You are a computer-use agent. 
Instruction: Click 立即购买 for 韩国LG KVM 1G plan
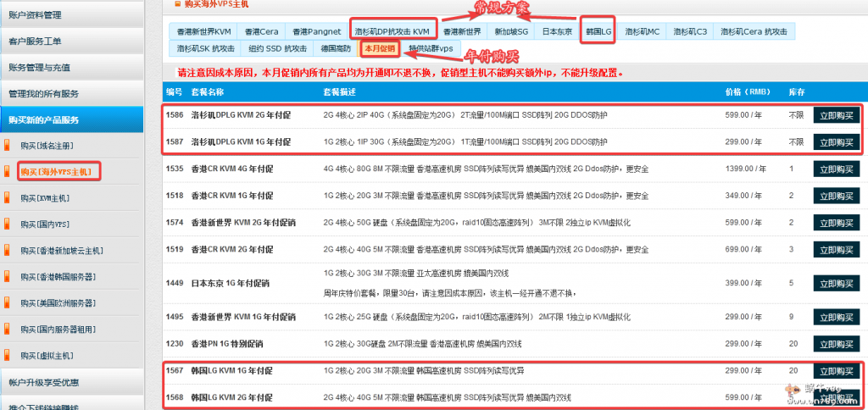click(x=836, y=371)
